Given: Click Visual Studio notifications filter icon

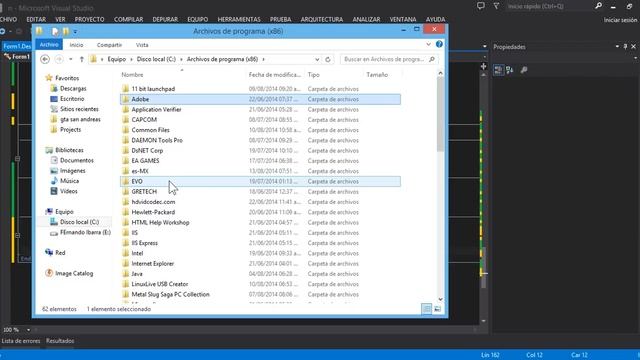Looking at the screenshot, I should click(x=496, y=6).
